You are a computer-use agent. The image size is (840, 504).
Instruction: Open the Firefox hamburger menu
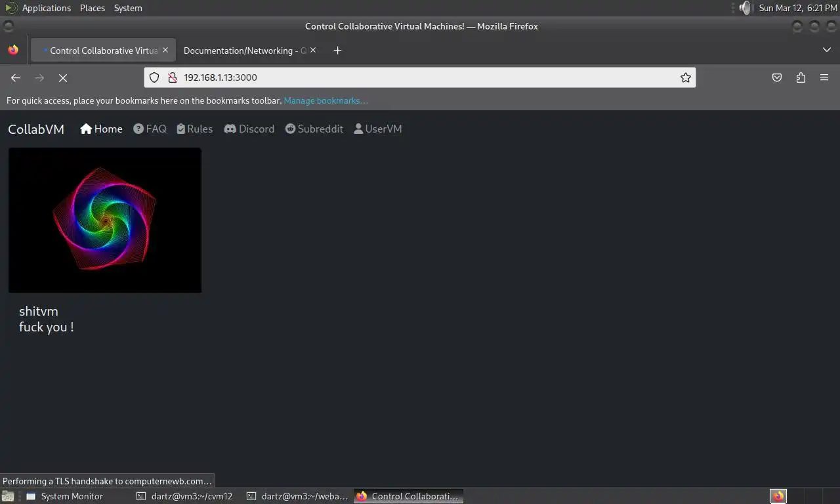824,77
